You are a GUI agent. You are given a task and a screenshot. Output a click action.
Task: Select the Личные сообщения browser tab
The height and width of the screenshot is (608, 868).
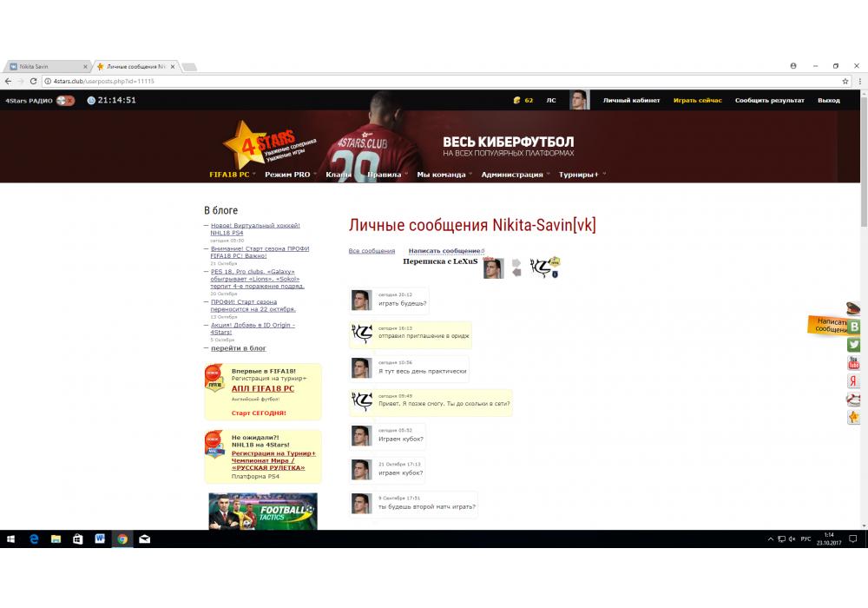(135, 67)
